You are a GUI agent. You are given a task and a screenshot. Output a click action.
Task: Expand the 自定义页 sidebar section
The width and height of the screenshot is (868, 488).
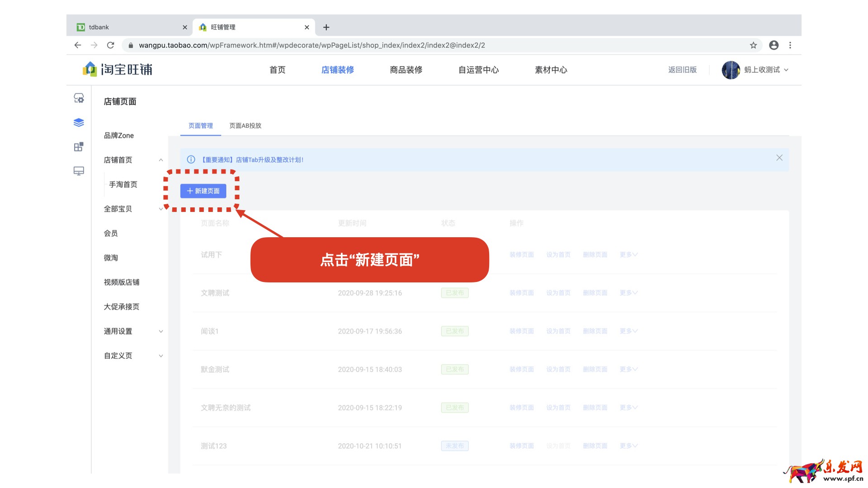click(160, 356)
